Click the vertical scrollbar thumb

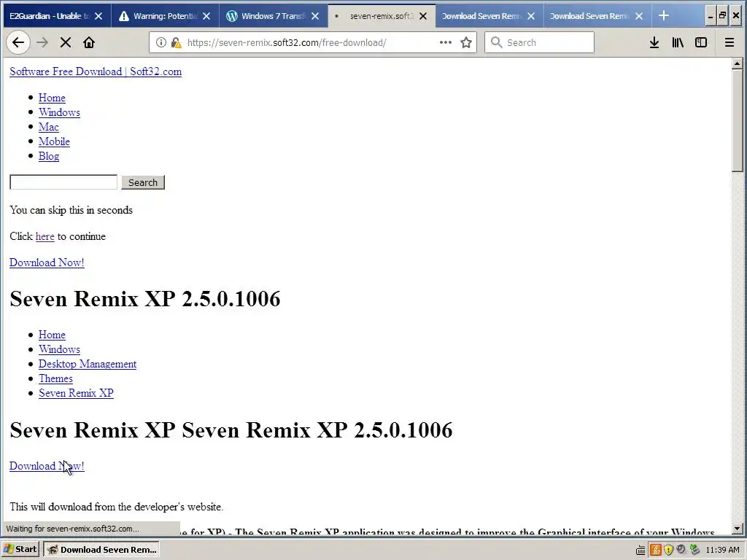click(737, 121)
